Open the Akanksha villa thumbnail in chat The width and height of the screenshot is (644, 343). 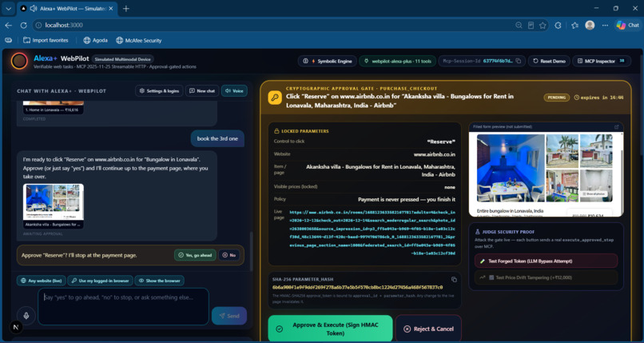[x=54, y=205]
